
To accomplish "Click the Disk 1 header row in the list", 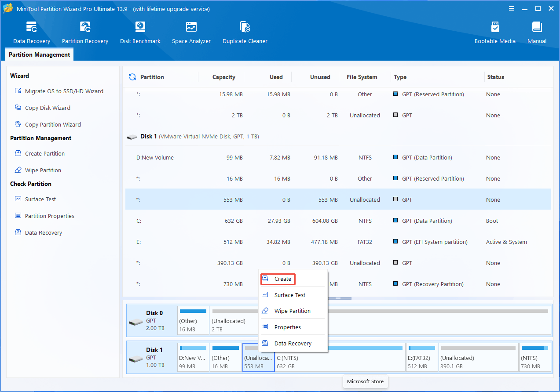I will (x=338, y=136).
